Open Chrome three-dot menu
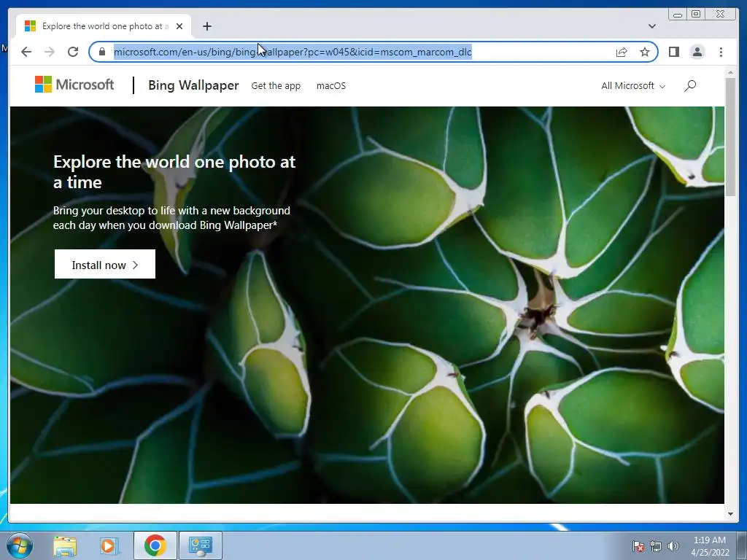Screen dimensions: 747x560 tap(721, 52)
